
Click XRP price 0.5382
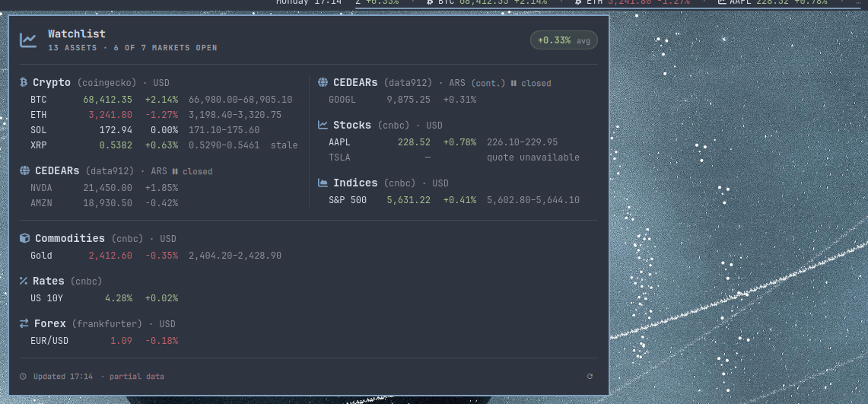tap(116, 145)
